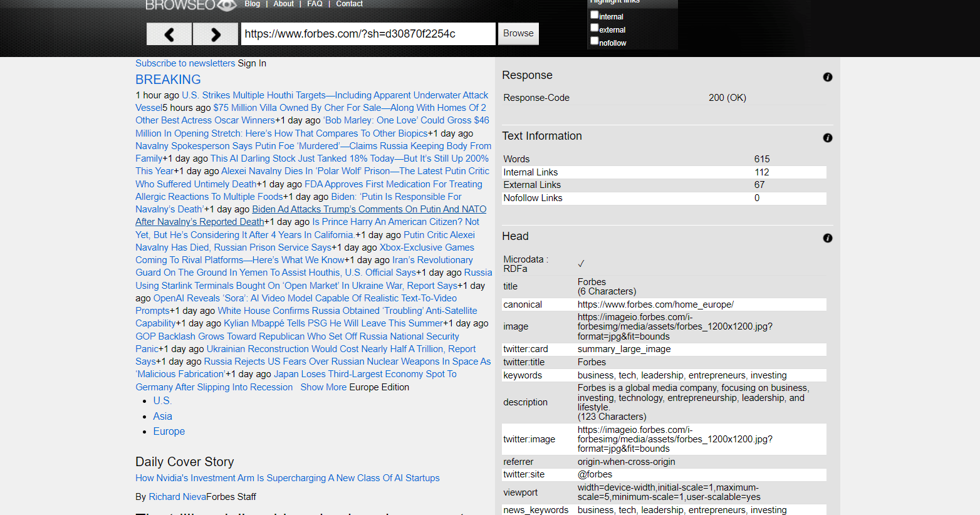The width and height of the screenshot is (980, 515).
Task: Open Iran's Revolutionary Guard Yemen article
Action: click(x=432, y=260)
